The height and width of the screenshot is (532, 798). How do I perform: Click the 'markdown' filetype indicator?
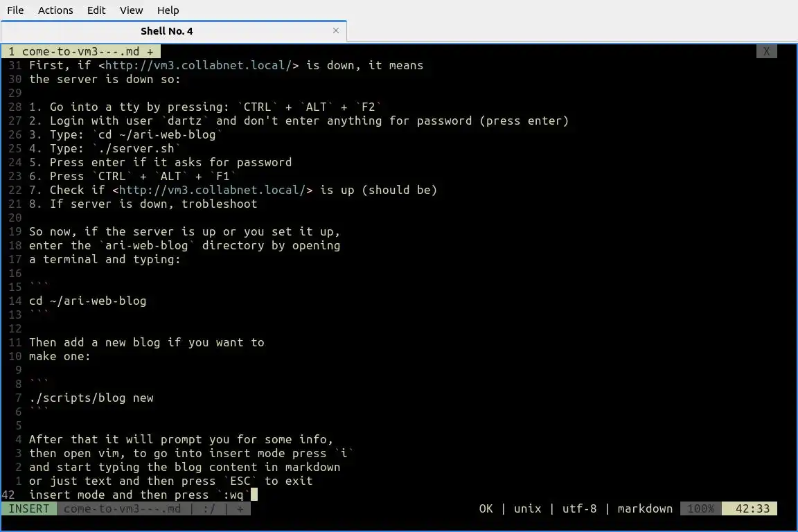point(645,508)
